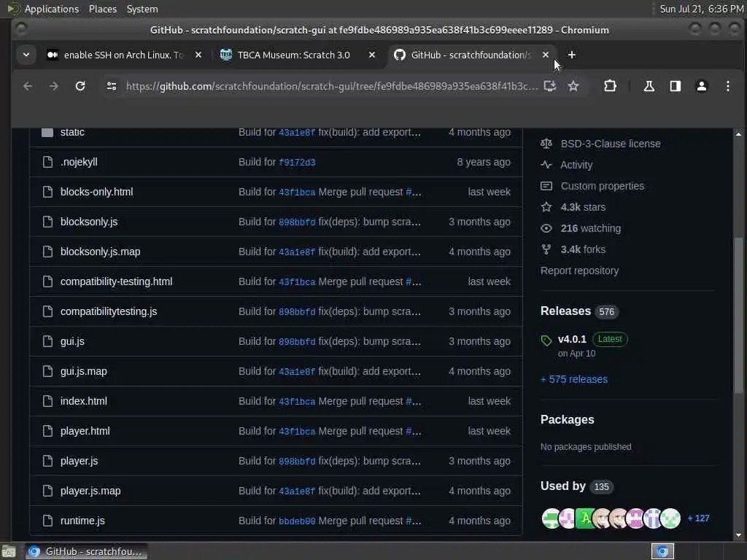Open the Extensions puzzle icon

[610, 86]
